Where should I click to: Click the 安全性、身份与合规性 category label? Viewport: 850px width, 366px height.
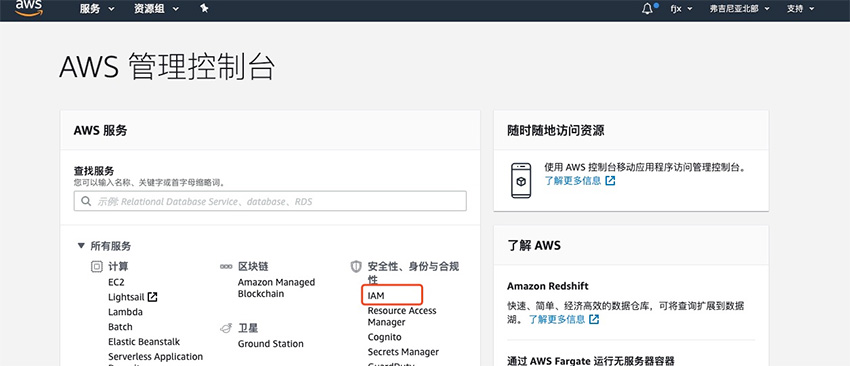point(413,273)
